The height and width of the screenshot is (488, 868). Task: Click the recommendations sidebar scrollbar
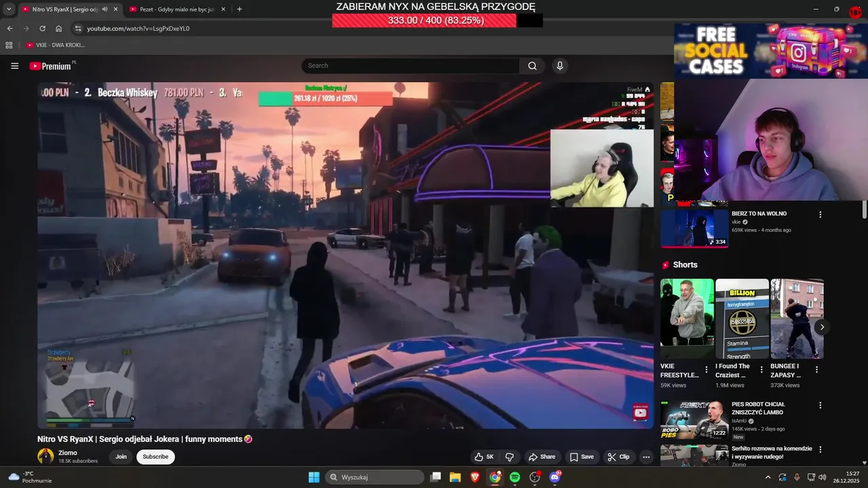coord(864,210)
